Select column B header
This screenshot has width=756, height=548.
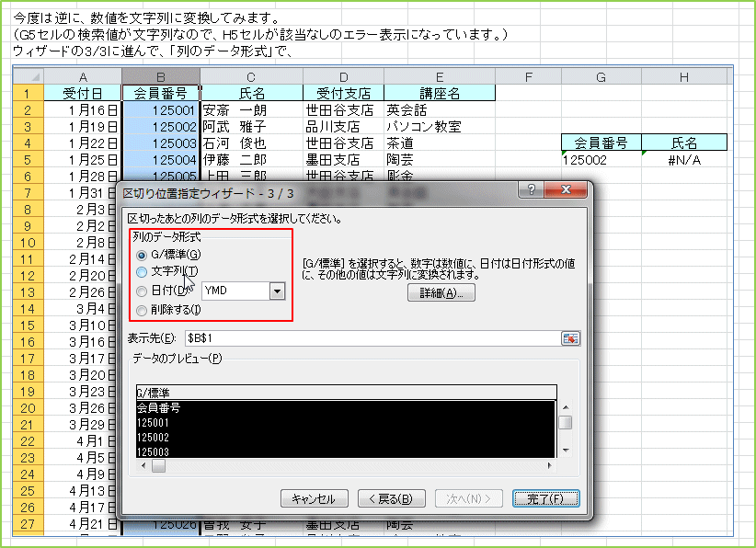161,76
